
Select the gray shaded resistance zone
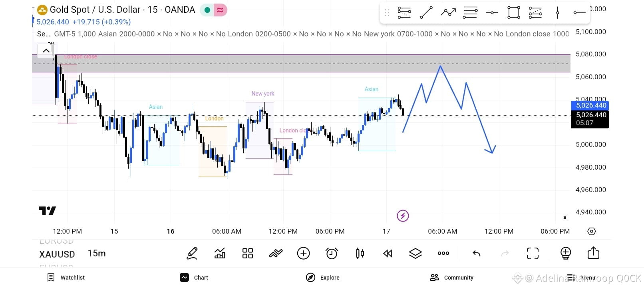301,64
